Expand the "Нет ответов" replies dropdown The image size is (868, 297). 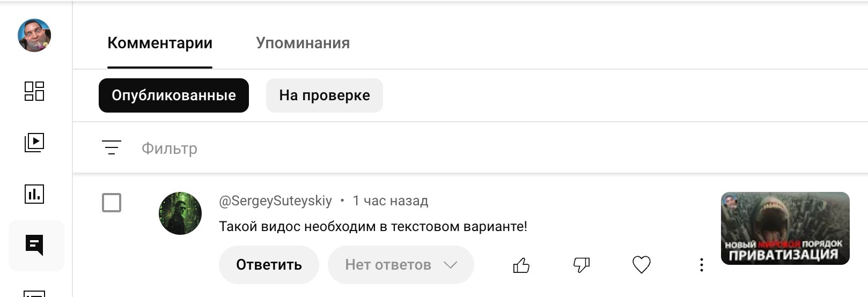tap(401, 265)
